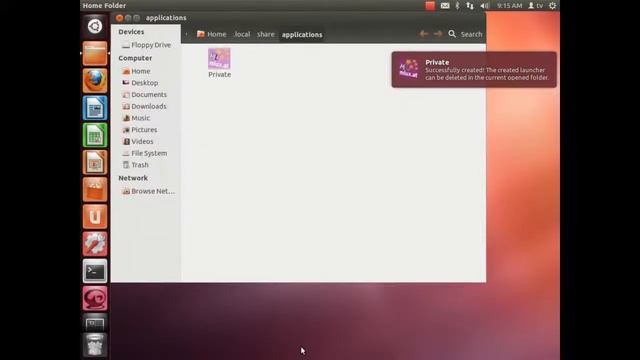Click the 'Private' file name label
The height and width of the screenshot is (360, 640).
(x=220, y=75)
